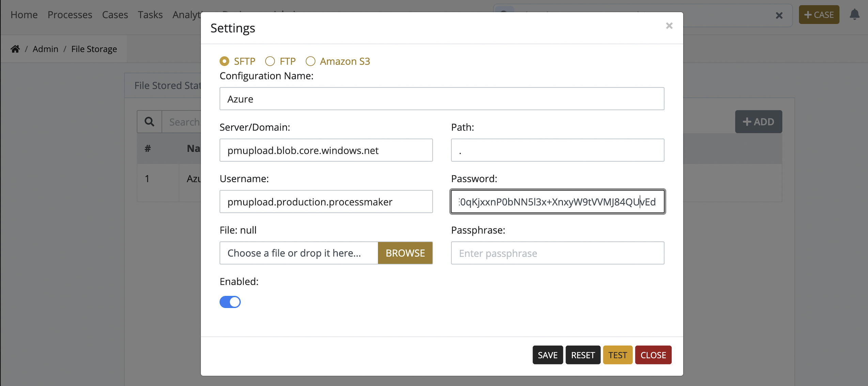Toggle the Enabled switch off
The height and width of the screenshot is (386, 868).
(x=230, y=302)
